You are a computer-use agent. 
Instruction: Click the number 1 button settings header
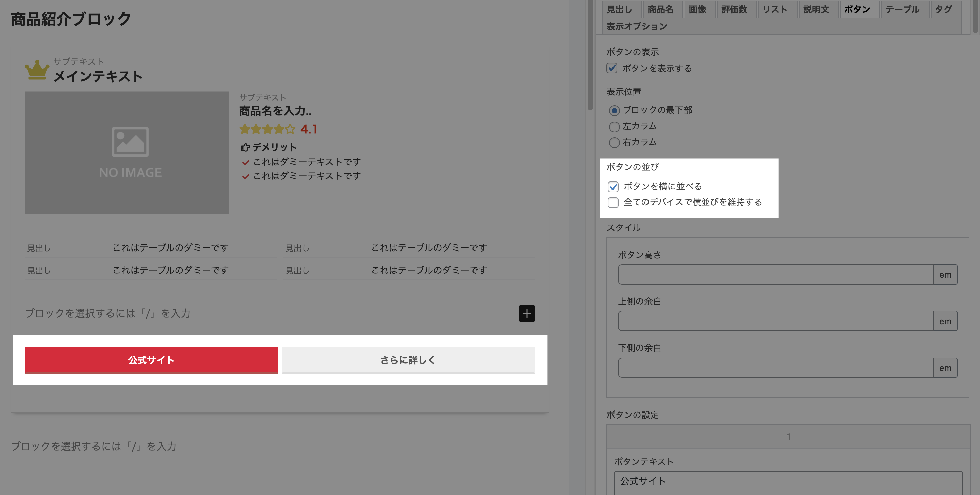788,437
